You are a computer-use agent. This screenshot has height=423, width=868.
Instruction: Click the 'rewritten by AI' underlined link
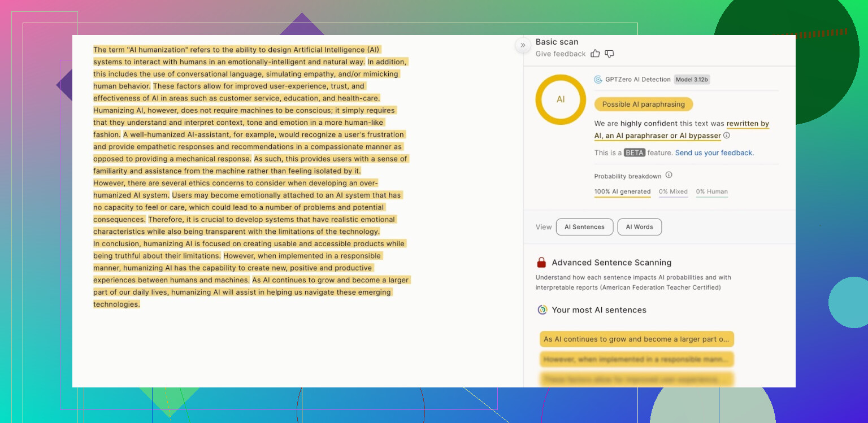tap(747, 124)
